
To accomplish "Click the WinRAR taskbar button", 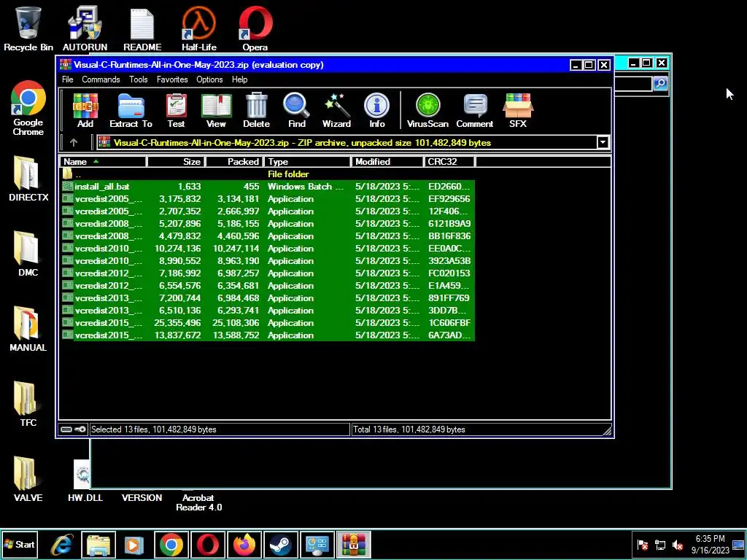I will click(354, 545).
